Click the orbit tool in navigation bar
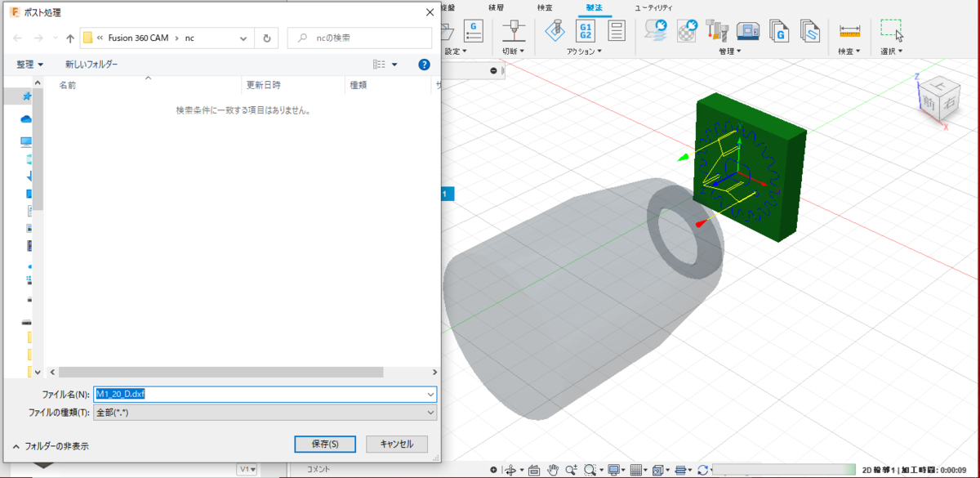980x478 pixels. tap(510, 470)
